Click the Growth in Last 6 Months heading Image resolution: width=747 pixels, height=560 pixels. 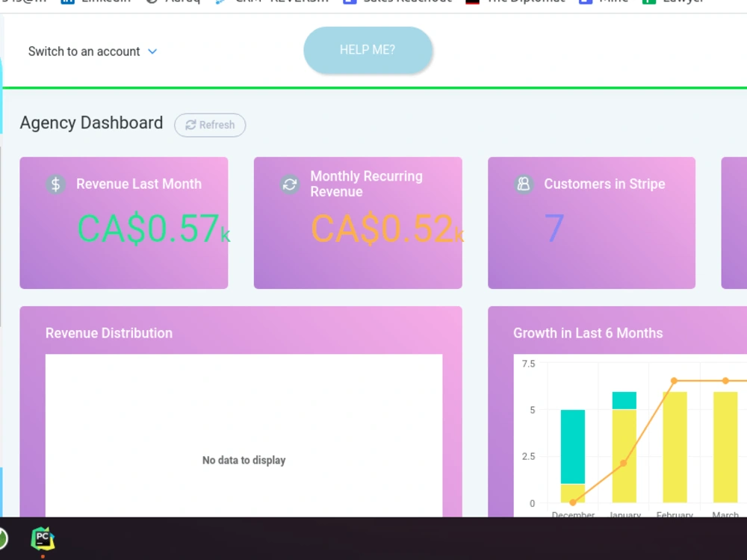(x=588, y=333)
